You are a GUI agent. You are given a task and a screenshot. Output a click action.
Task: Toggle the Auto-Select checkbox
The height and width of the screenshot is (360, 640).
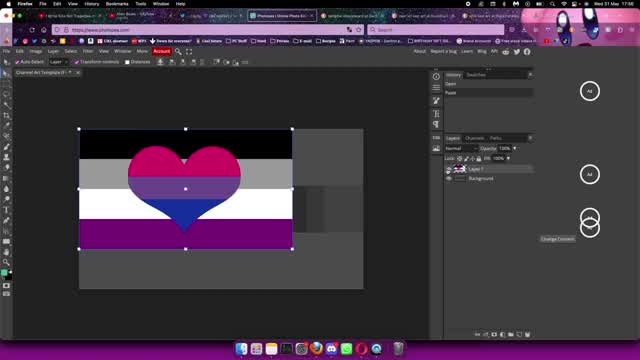tap(17, 62)
